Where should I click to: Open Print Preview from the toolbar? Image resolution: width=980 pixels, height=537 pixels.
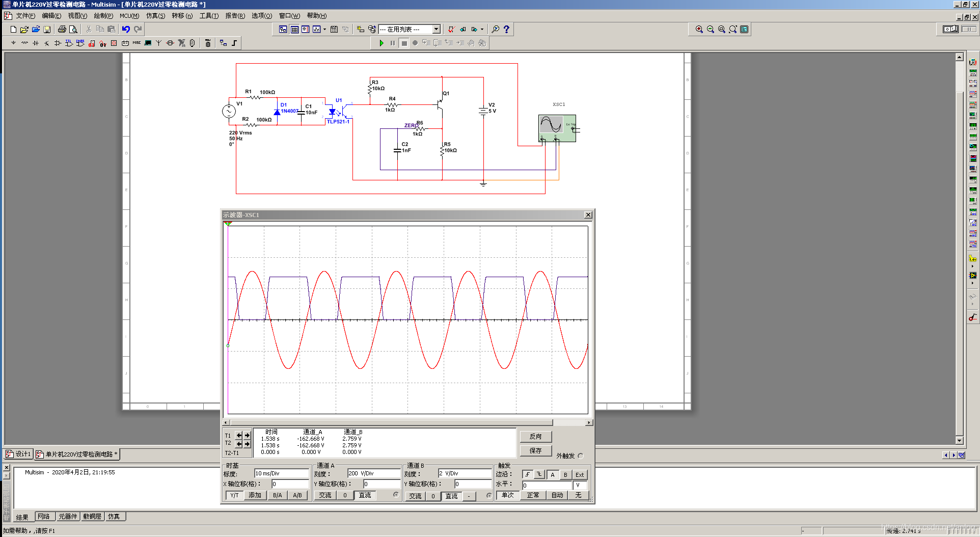[x=73, y=30]
